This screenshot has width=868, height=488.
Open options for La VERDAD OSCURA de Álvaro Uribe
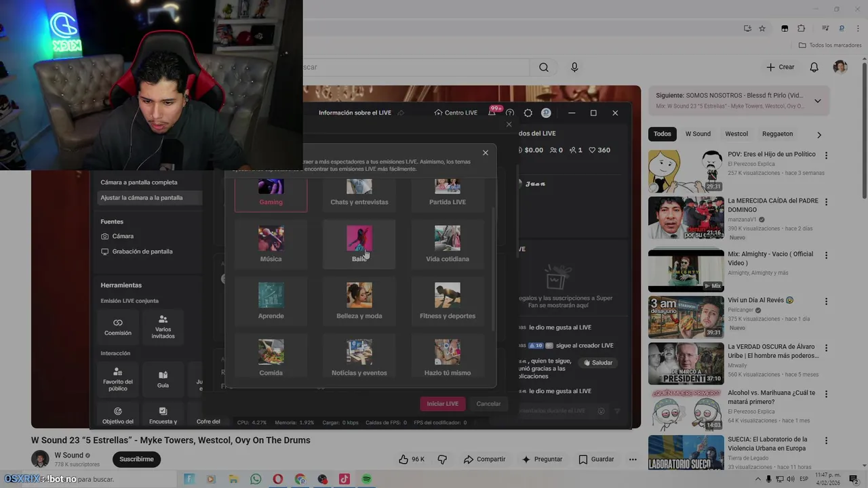point(826,348)
